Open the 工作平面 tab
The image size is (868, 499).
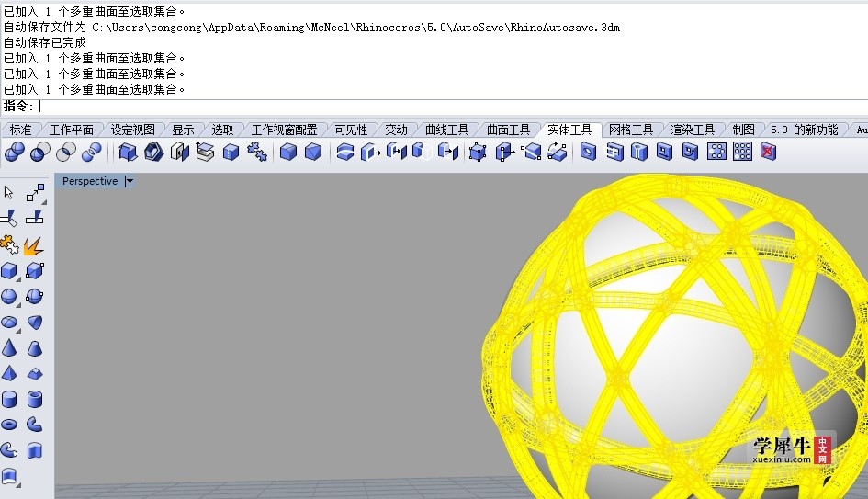72,130
